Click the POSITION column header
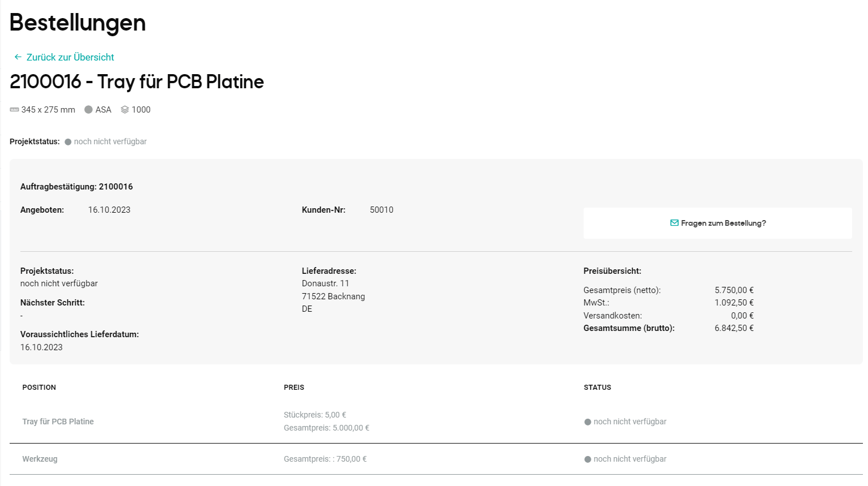This screenshot has height=486, width=868. tap(39, 388)
